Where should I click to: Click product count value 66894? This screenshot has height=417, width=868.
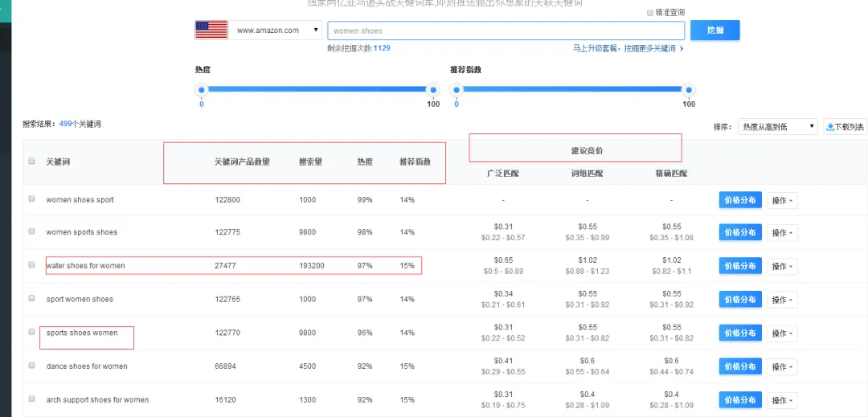coord(227,366)
